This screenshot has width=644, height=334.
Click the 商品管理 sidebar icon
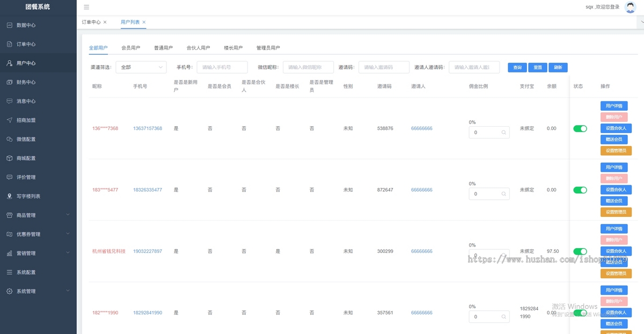9,215
